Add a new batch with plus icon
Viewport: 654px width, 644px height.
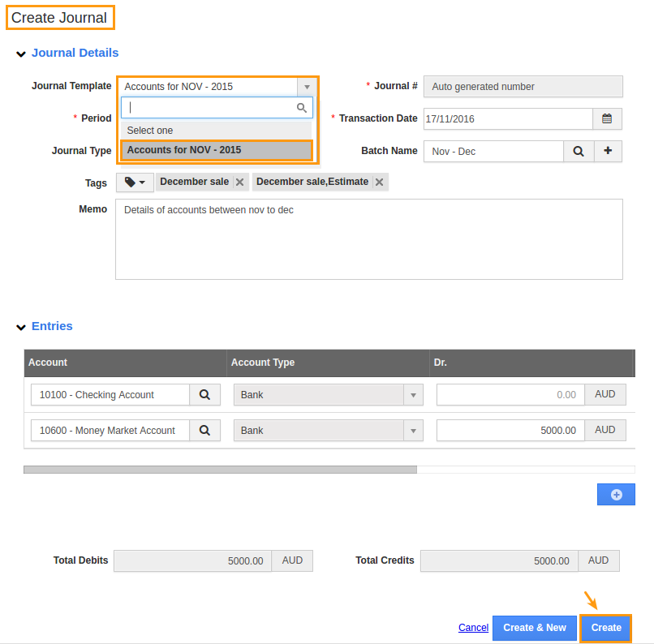(x=608, y=151)
